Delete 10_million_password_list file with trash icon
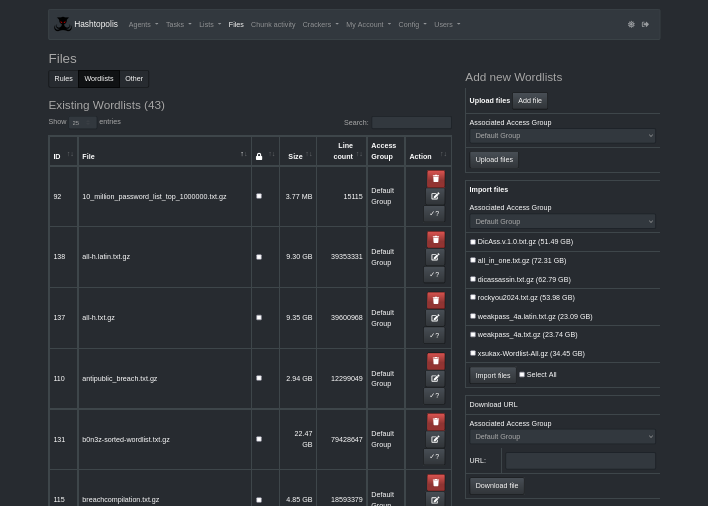The width and height of the screenshot is (708, 506). click(x=436, y=179)
